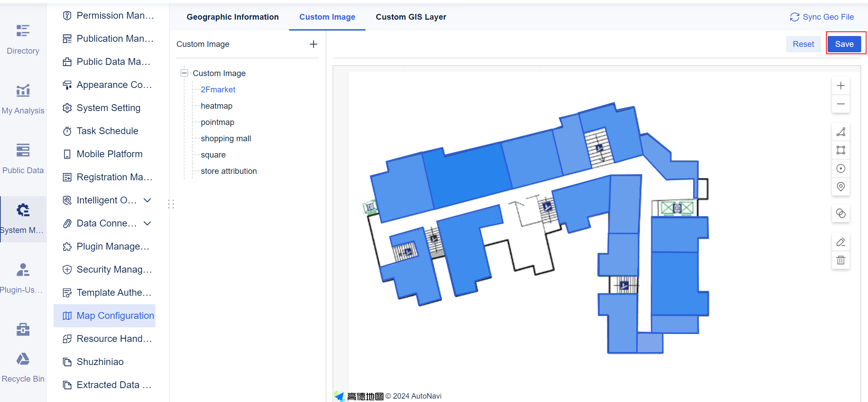This screenshot has height=402, width=868.
Task: Select the location marker tool
Action: point(841,186)
